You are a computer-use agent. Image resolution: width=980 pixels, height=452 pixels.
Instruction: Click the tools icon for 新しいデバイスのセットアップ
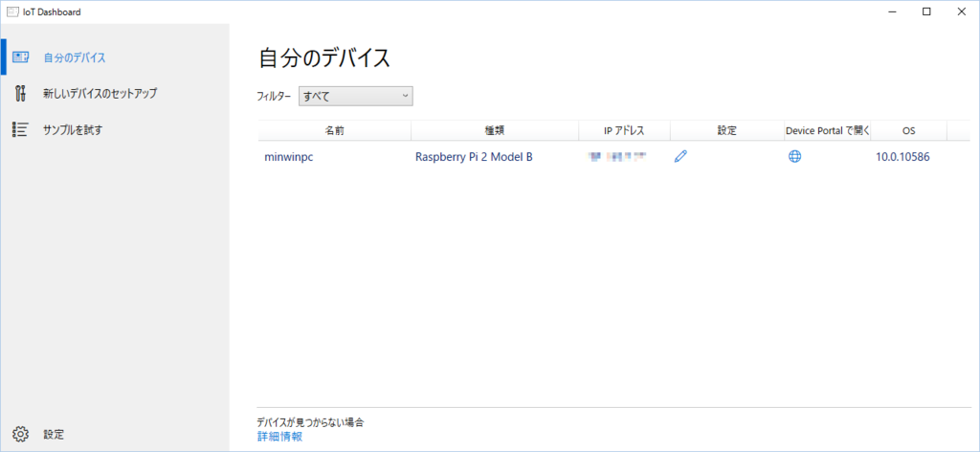tap(21, 94)
